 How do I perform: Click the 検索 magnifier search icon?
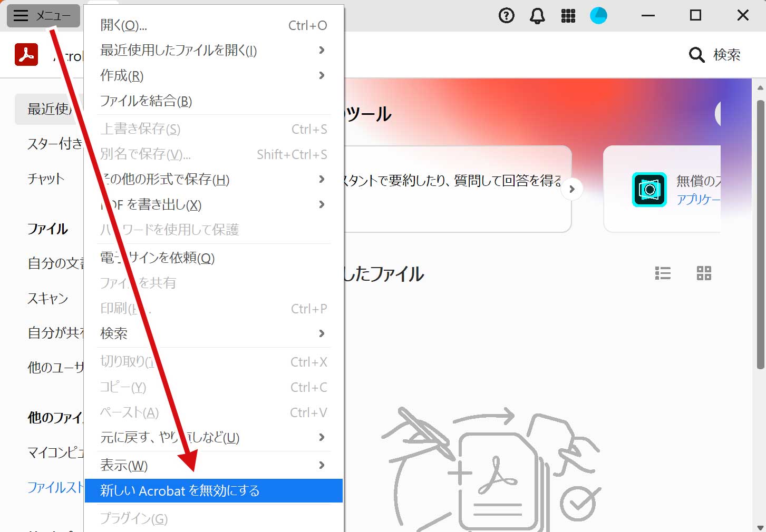point(696,55)
